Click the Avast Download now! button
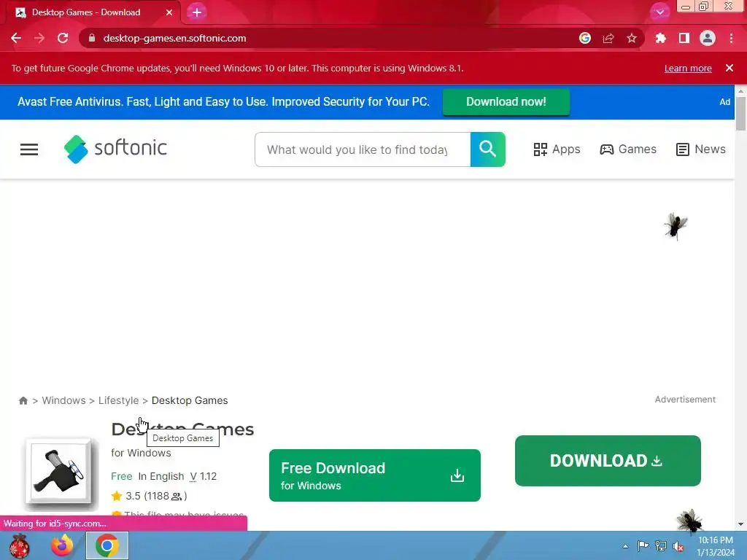 (506, 102)
